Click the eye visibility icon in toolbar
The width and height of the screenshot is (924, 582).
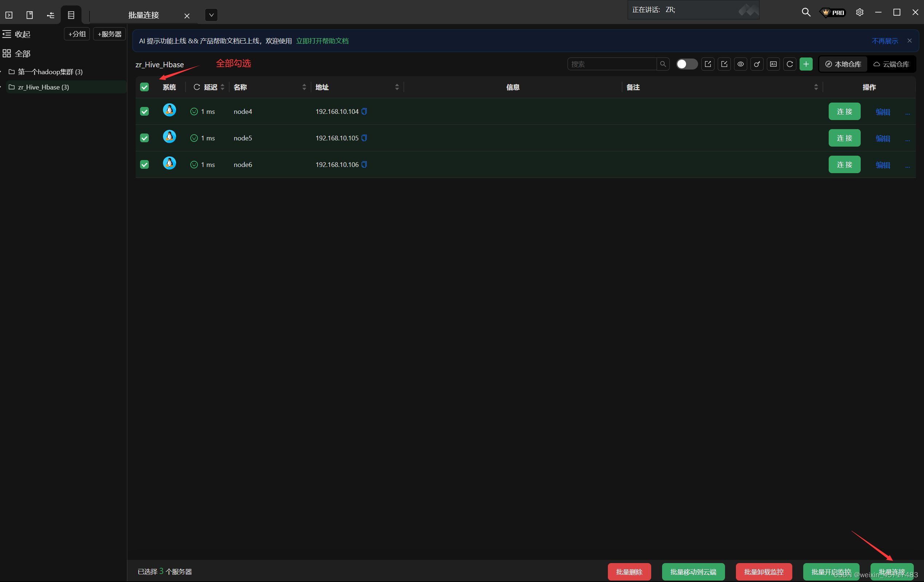tap(740, 64)
